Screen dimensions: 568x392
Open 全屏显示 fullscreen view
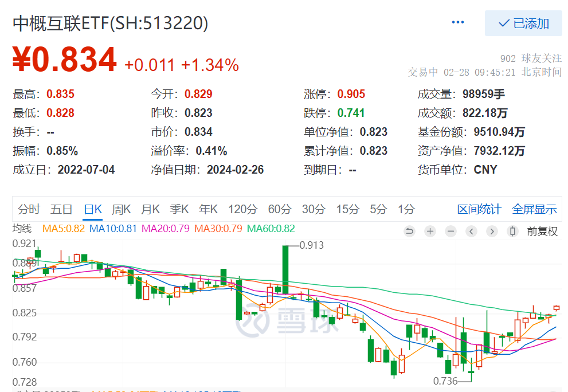coord(534,210)
